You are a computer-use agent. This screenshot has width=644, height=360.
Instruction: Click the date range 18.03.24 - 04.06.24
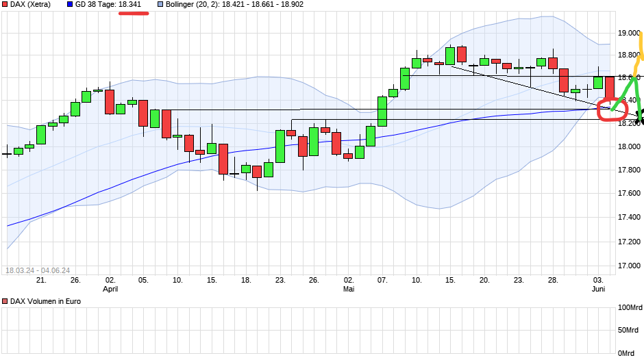[x=38, y=270]
